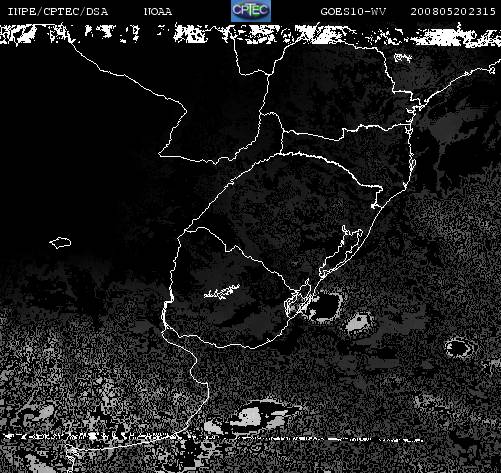501x473 pixels.
Task: Click the white noise band along top
Action: click(x=250, y=34)
